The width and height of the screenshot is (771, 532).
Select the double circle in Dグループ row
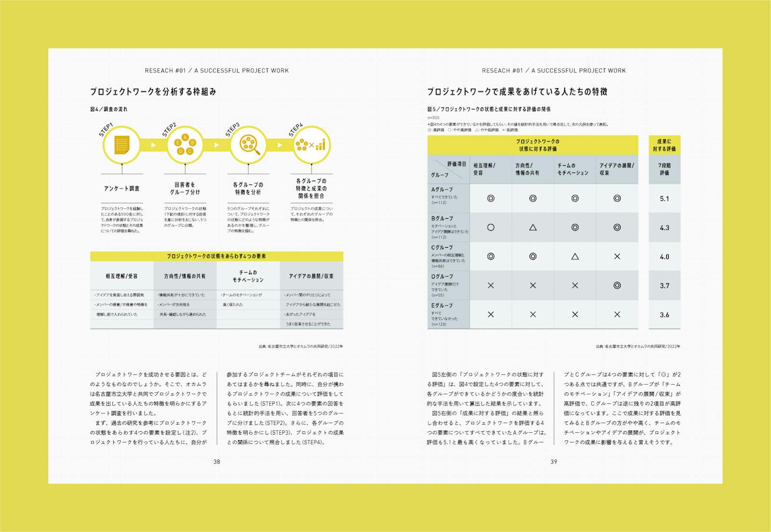617,285
